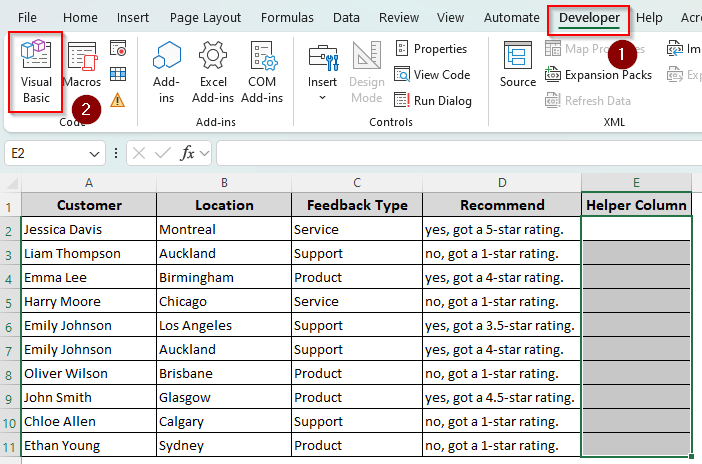702x464 pixels.
Task: Open the Page Layout tab
Action: pyautogui.click(x=205, y=17)
